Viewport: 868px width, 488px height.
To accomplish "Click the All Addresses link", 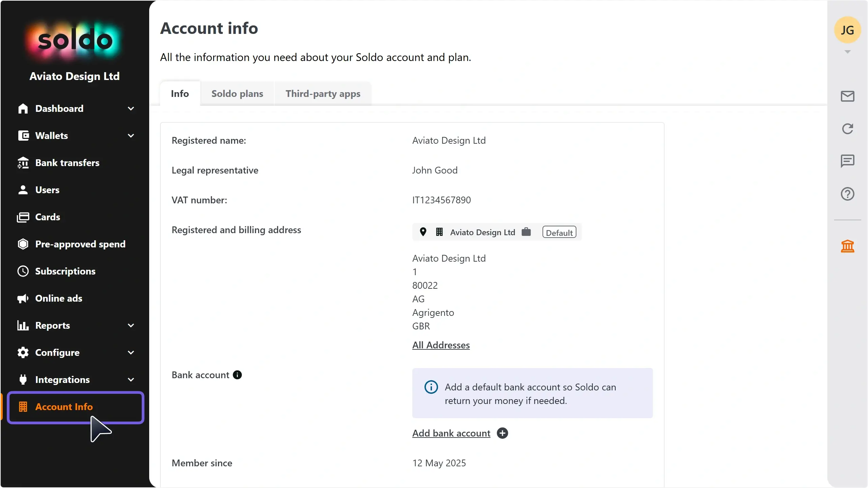I will pyautogui.click(x=441, y=345).
